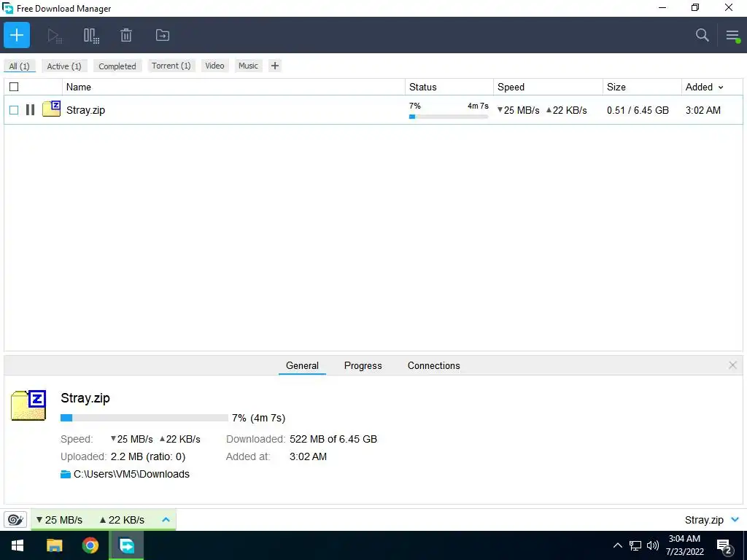Viewport: 747px width, 560px height.
Task: Collapse details via Stray.zip chevron at bottom right
Action: (735, 519)
